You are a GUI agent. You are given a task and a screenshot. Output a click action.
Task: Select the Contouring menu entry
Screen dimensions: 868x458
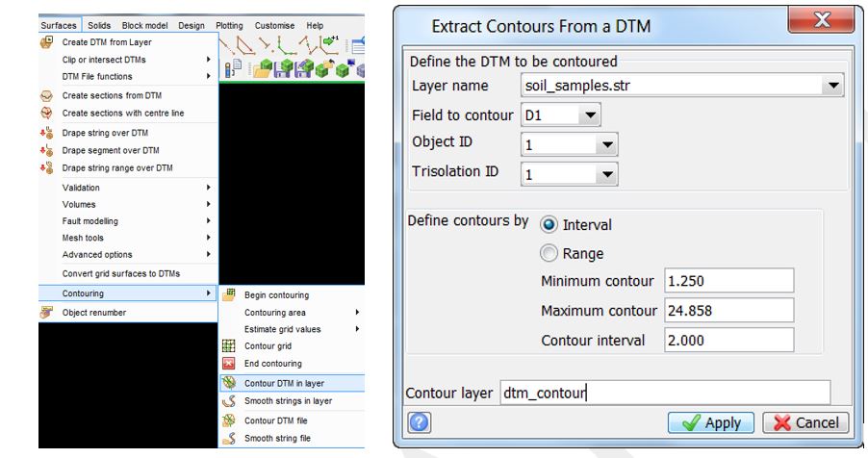pyautogui.click(x=128, y=293)
